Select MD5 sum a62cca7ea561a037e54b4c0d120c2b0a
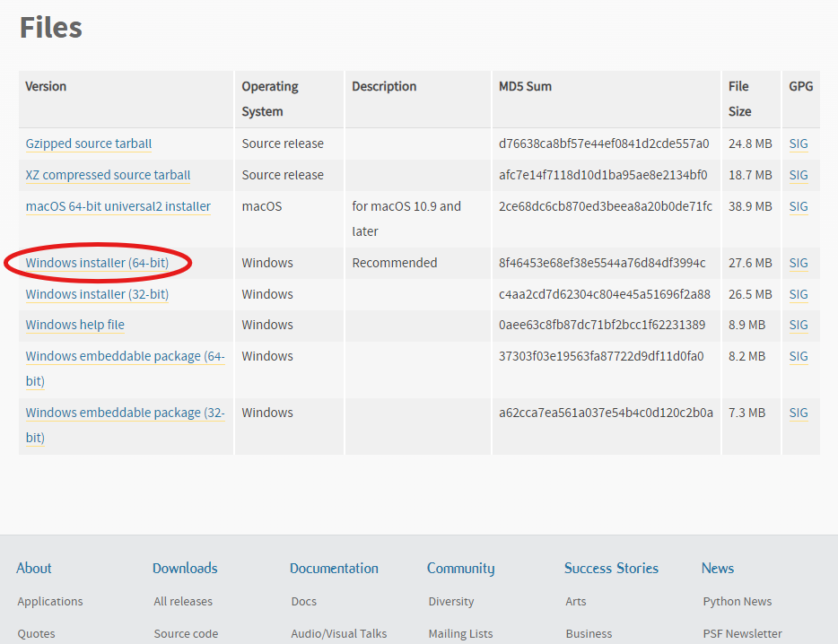This screenshot has height=644, width=838. (606, 413)
